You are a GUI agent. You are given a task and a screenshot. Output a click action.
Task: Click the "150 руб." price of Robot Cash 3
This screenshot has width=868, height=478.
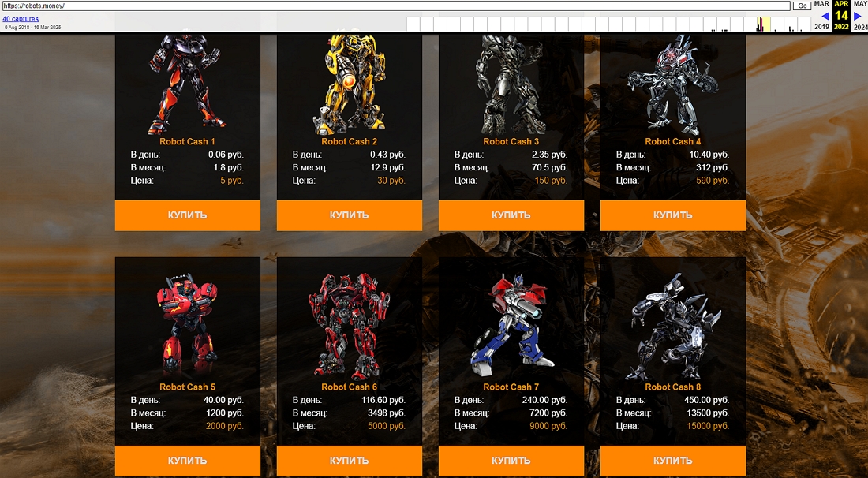(552, 181)
